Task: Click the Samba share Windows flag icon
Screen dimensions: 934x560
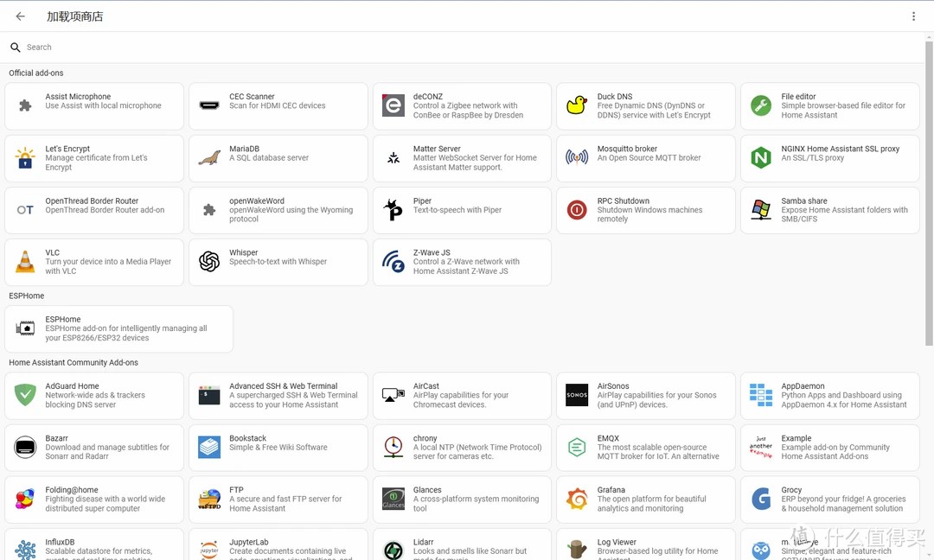Action: (761, 210)
